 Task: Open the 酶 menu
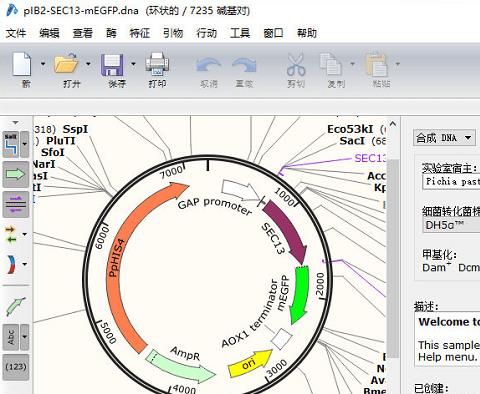(111, 33)
